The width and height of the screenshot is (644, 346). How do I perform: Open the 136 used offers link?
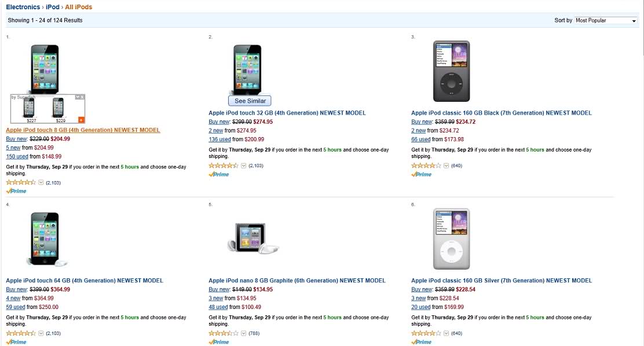coord(219,139)
